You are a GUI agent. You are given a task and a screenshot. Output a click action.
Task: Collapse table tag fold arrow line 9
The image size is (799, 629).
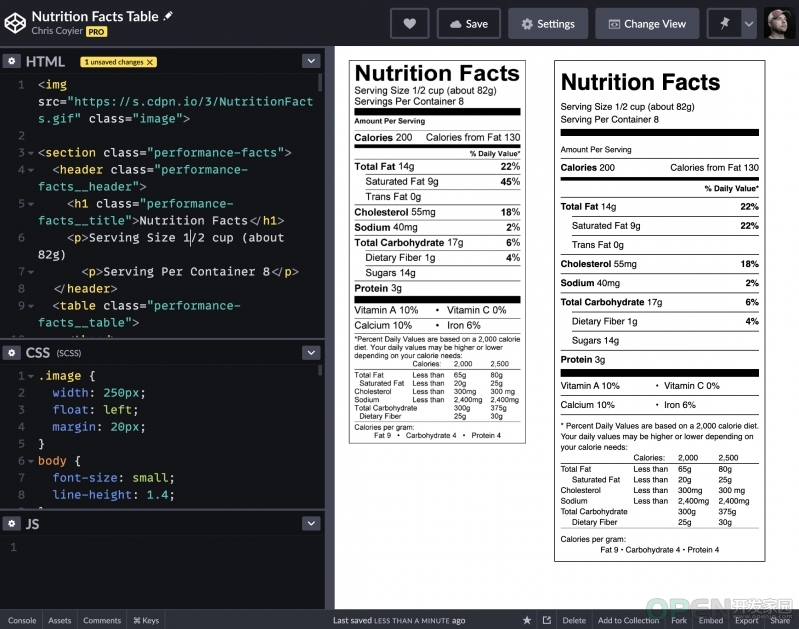tap(31, 306)
